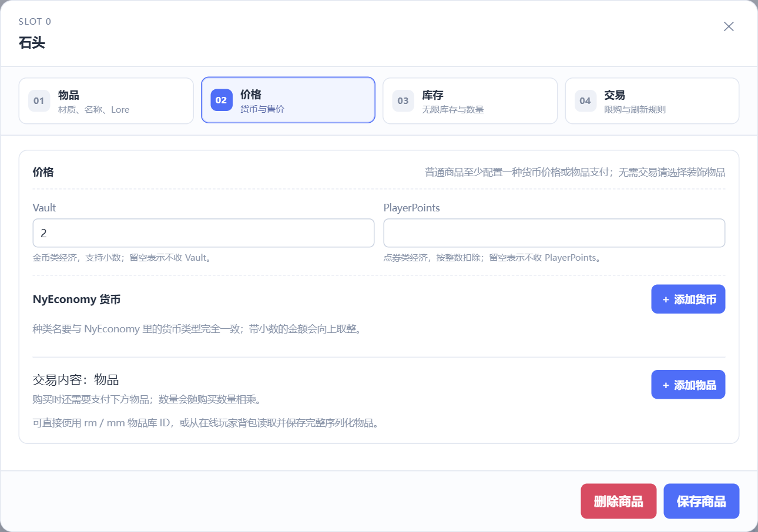758x532 pixels.
Task: Click the 无限库存与数量 subtitle
Action: click(x=453, y=110)
